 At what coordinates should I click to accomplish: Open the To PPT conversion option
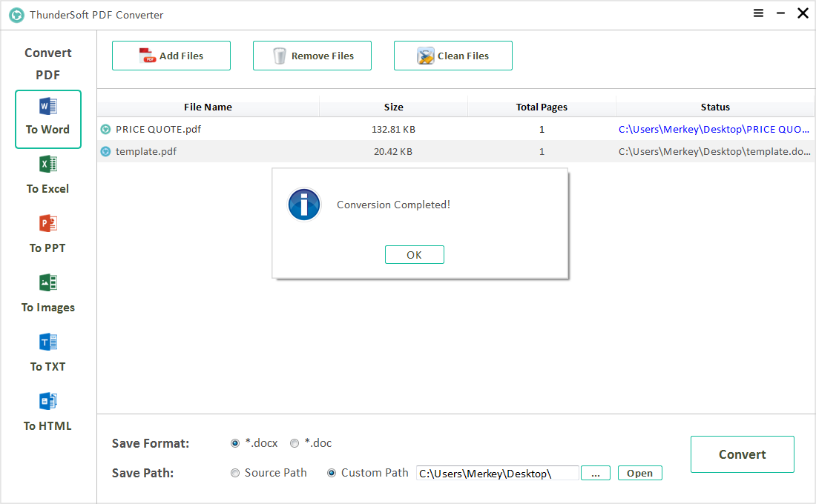click(48, 235)
